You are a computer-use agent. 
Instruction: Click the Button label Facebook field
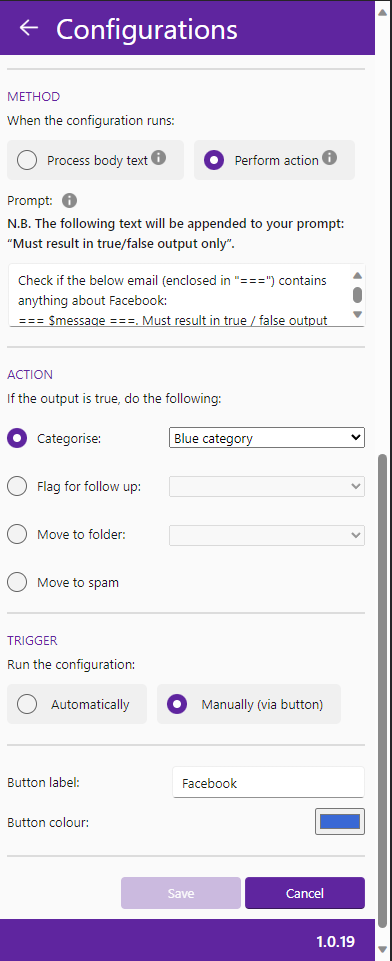pos(269,783)
